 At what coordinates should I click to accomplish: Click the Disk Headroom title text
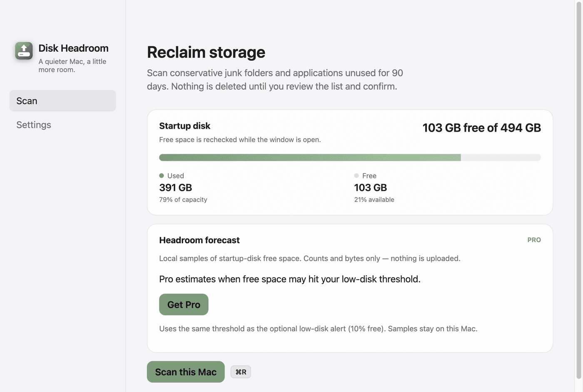coord(73,48)
